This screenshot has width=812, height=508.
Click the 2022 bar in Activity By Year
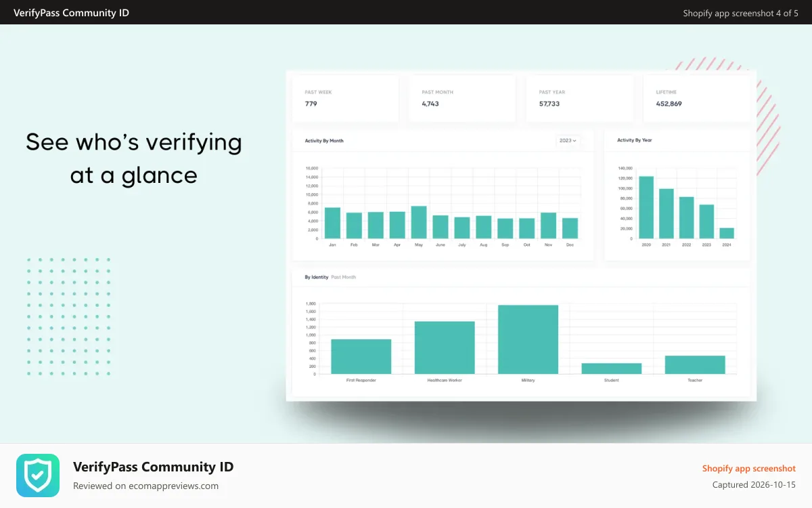(x=686, y=217)
